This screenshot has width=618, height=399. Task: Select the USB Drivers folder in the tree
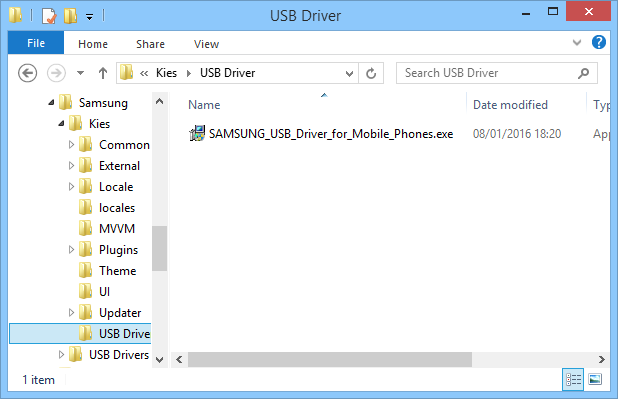(x=119, y=354)
